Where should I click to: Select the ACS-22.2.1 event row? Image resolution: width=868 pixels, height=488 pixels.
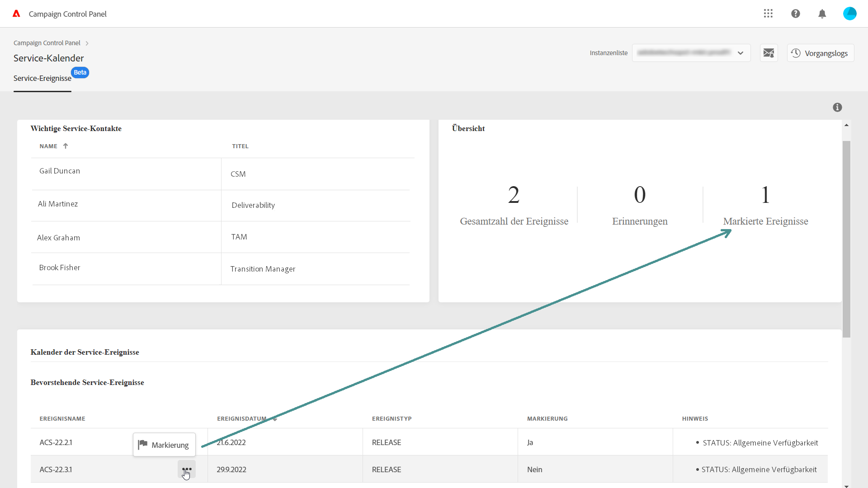pyautogui.click(x=56, y=442)
